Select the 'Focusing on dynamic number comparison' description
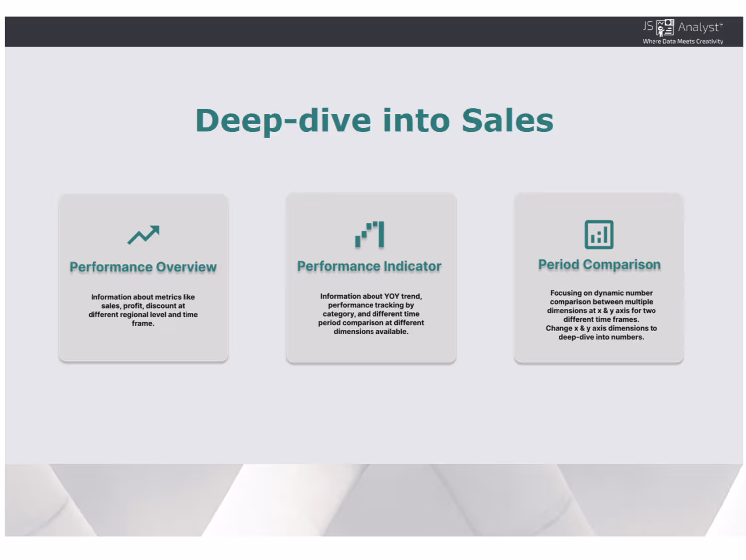Image resolution: width=746 pixels, height=560 pixels. click(x=601, y=315)
